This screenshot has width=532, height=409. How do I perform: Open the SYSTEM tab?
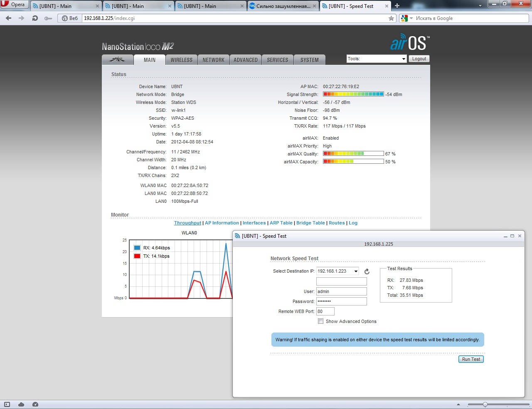pyautogui.click(x=310, y=60)
